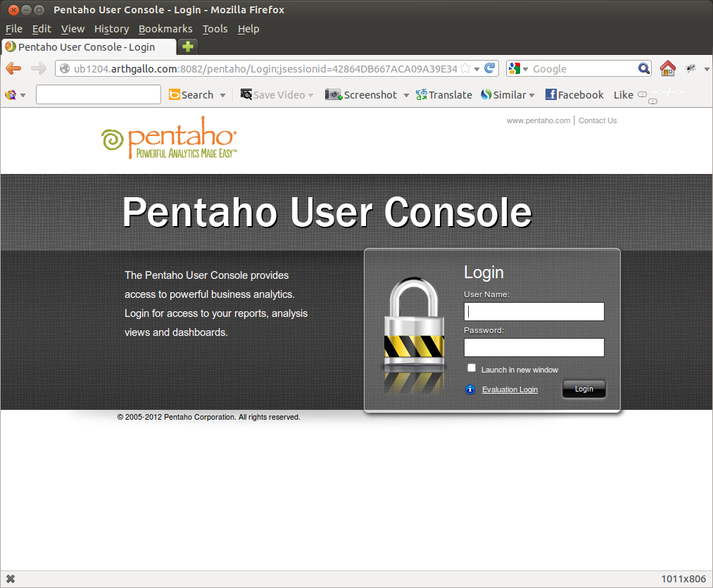Focus the browser URL address bar

[x=265, y=69]
